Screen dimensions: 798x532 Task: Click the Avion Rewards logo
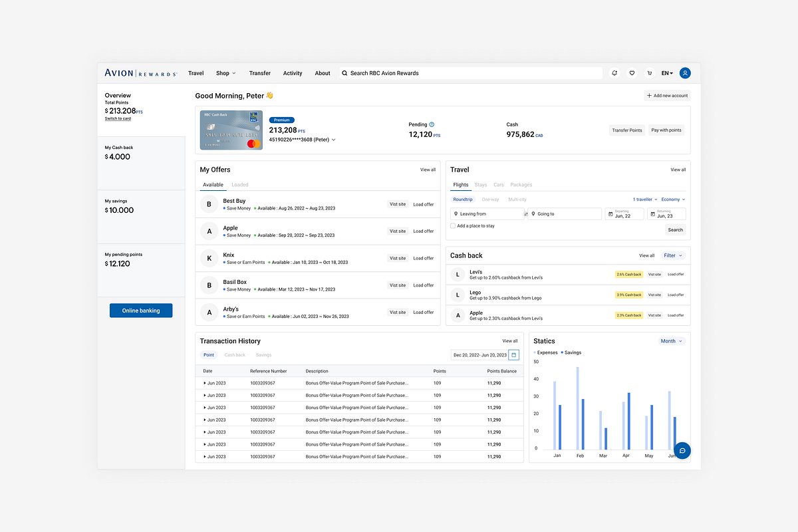[141, 73]
